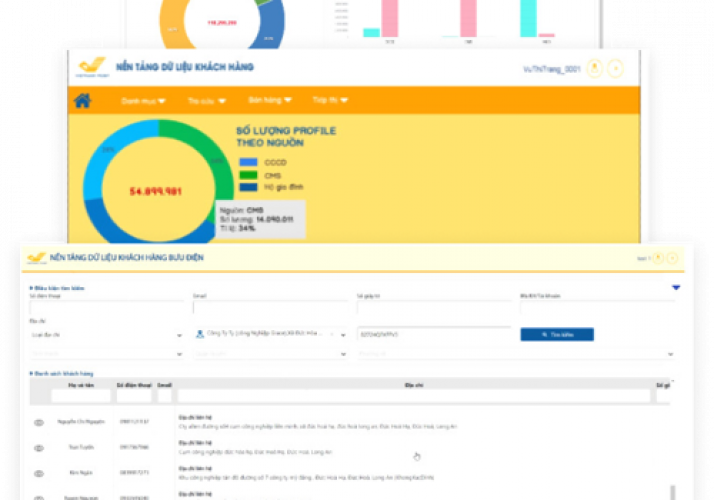Click the NỀN TẢNG DỮ LIỆU KHÁCH HÀNG BƯU ĐIỆN title
The width and height of the screenshot is (714, 500).
tap(127, 258)
